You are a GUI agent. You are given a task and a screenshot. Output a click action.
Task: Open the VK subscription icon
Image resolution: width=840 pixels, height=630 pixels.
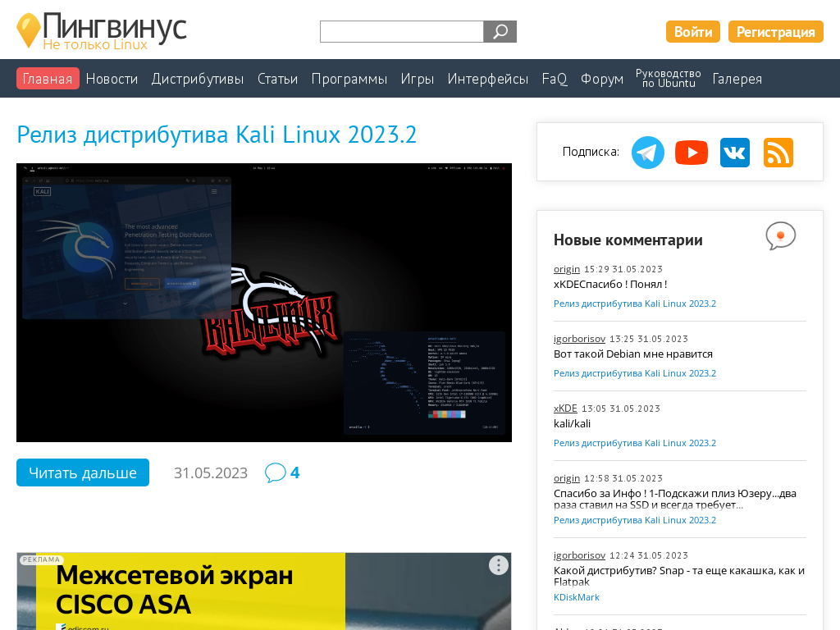tap(734, 152)
